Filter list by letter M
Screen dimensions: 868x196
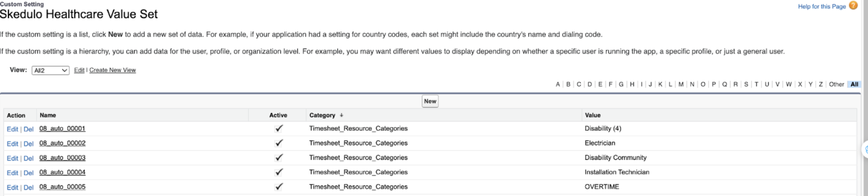(681, 84)
